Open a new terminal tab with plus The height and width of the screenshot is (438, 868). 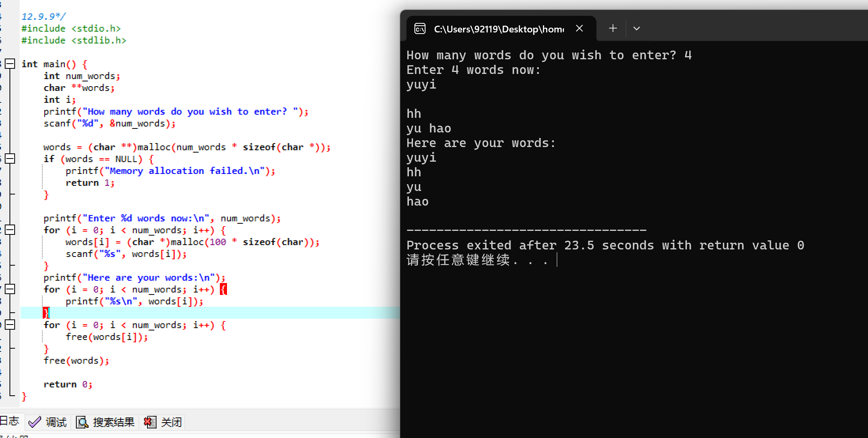pyautogui.click(x=613, y=28)
